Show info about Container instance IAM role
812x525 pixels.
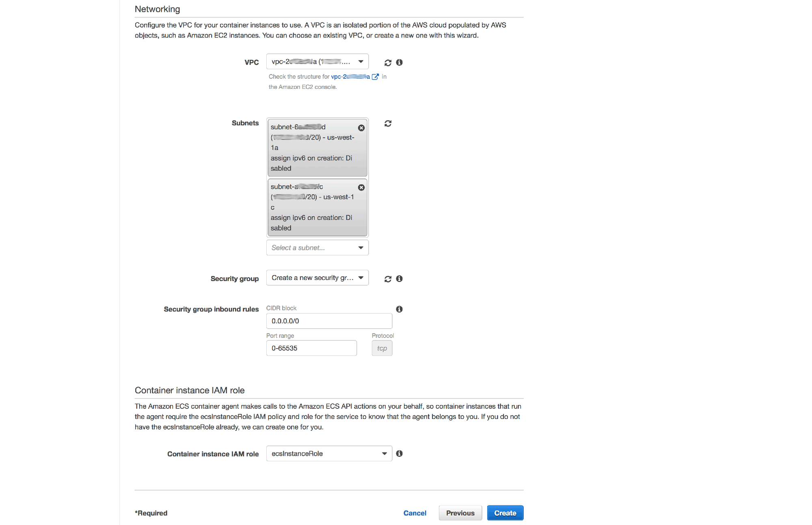click(x=400, y=454)
